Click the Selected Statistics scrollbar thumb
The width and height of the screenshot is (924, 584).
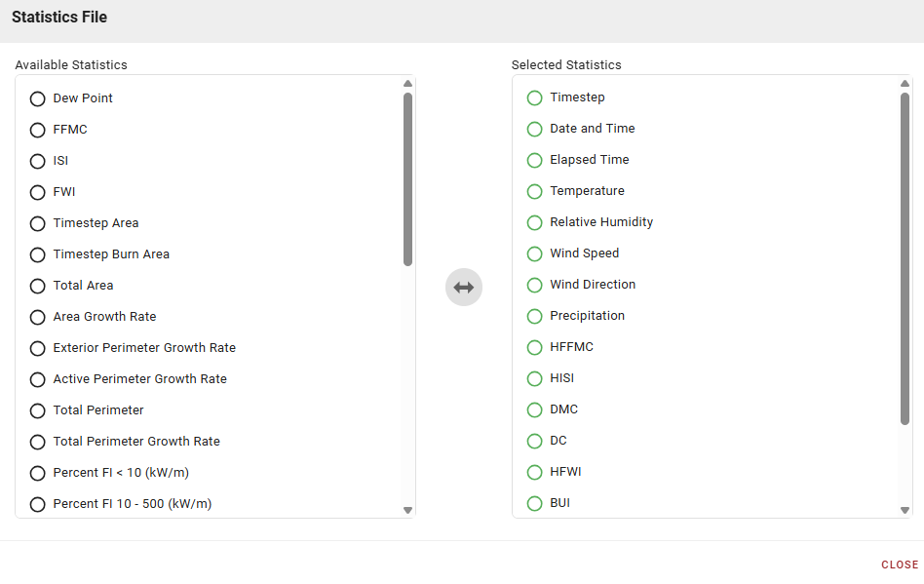(x=905, y=258)
